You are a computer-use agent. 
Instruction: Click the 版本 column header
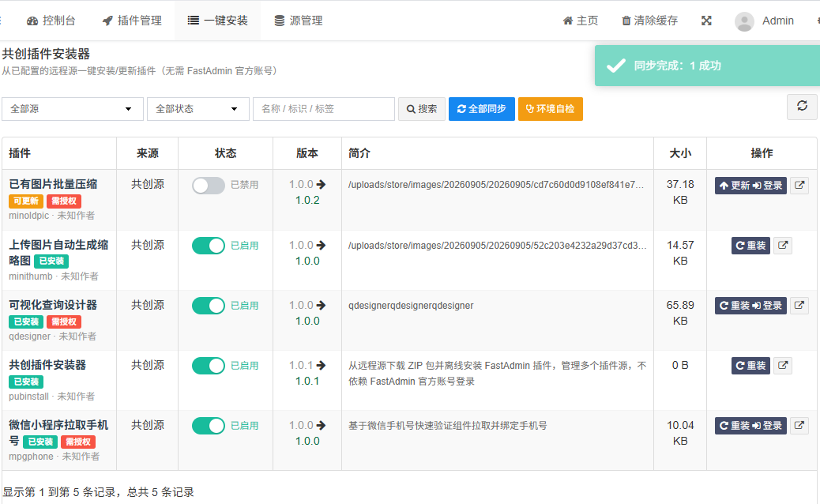(x=307, y=153)
